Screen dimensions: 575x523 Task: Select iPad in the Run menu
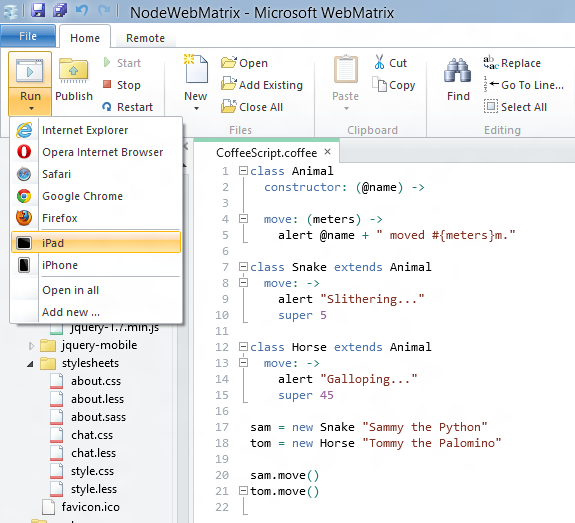(x=96, y=242)
